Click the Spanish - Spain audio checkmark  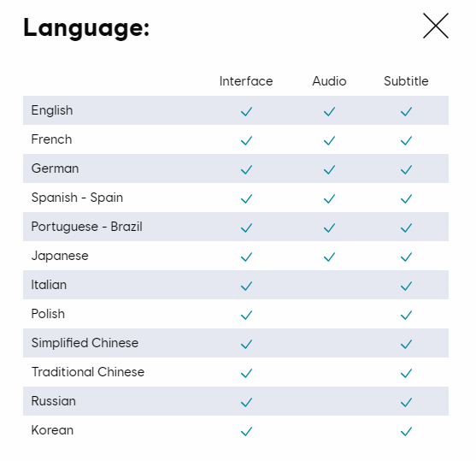329,198
